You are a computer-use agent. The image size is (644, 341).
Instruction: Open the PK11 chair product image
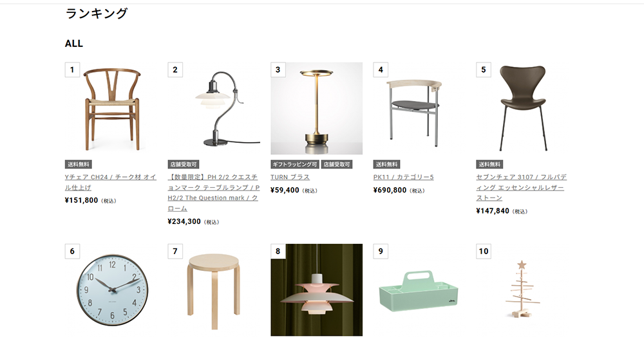[x=419, y=108]
